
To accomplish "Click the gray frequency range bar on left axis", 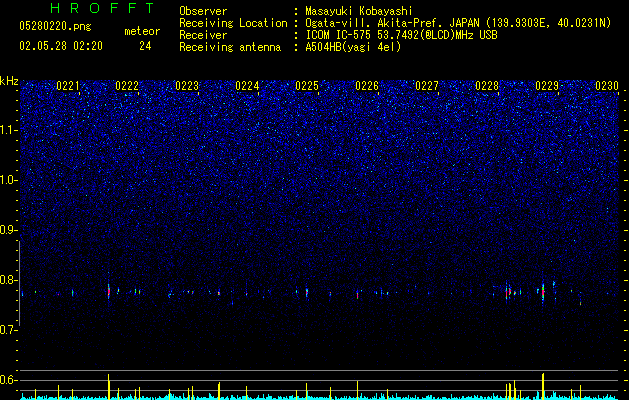I will coord(19,283).
